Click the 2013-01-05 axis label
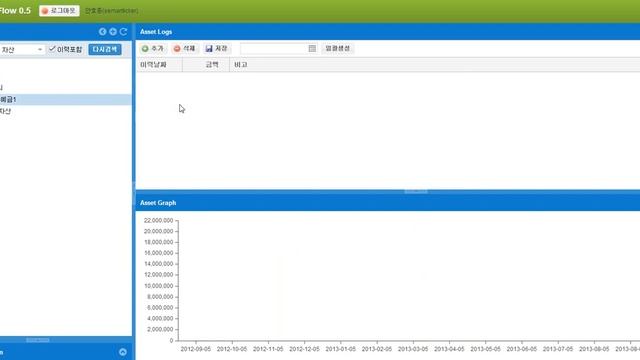This screenshot has height=360, width=640. [341, 349]
